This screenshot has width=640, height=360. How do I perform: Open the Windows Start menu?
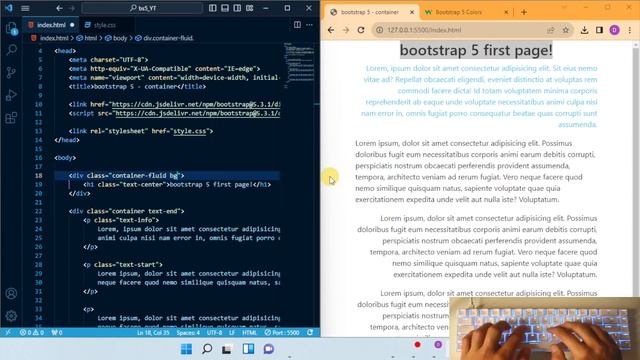point(187,349)
